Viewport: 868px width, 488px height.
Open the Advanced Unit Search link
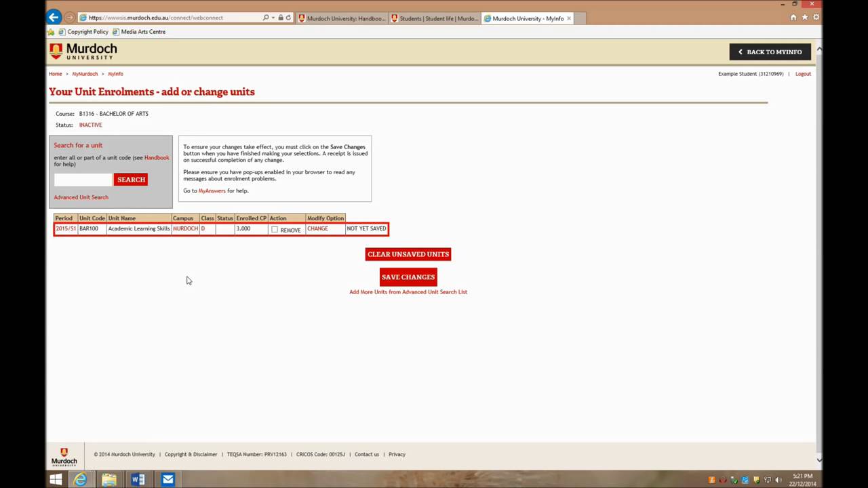pos(81,197)
